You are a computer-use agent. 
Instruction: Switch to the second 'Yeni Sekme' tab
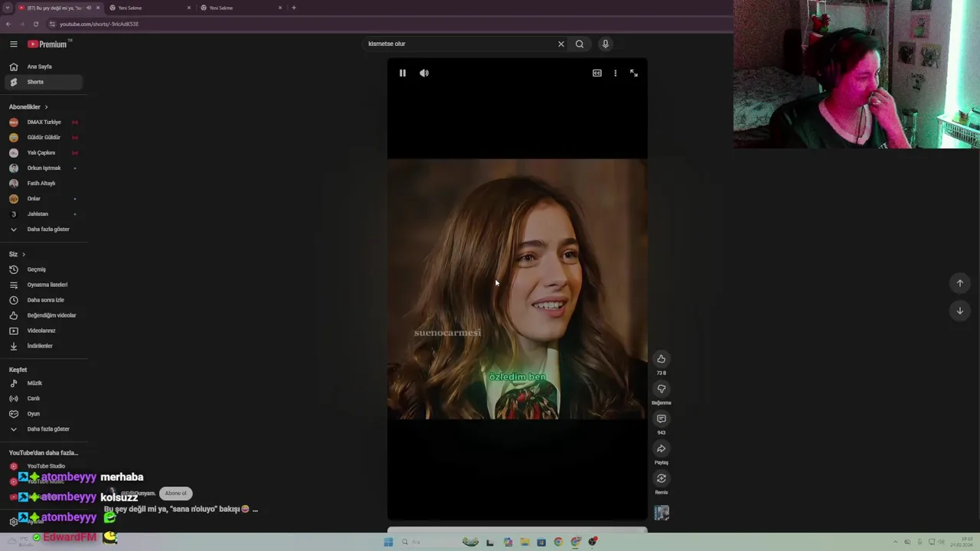[x=150, y=8]
